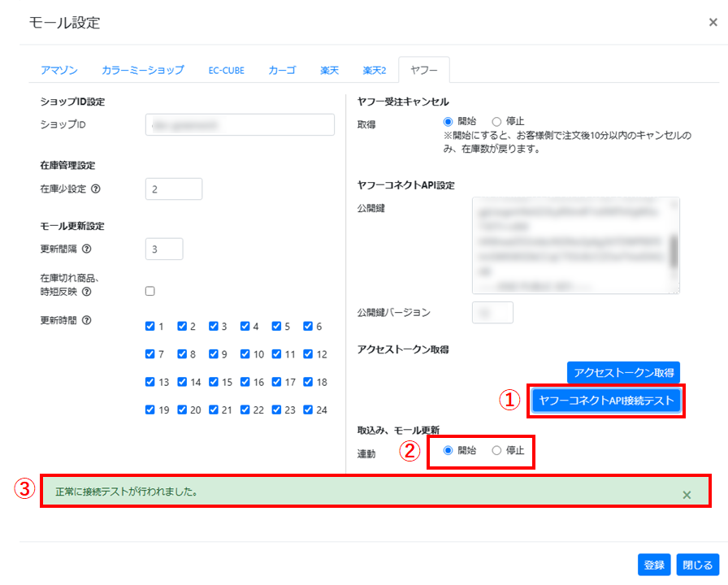
Task: Select 開始 for ヤフー受注キャンセル 取得
Action: coord(448,122)
